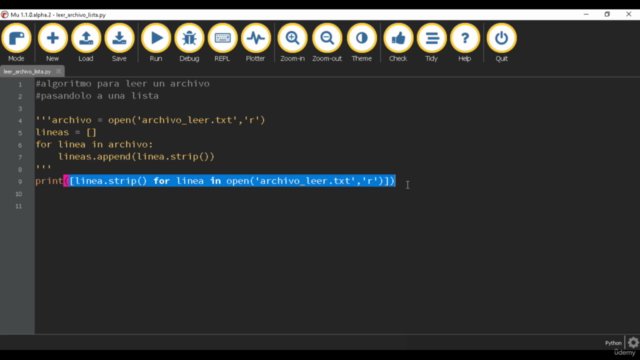This screenshot has height=360, width=640.
Task: Click line number 3 in the gutter
Action: pos(20,109)
